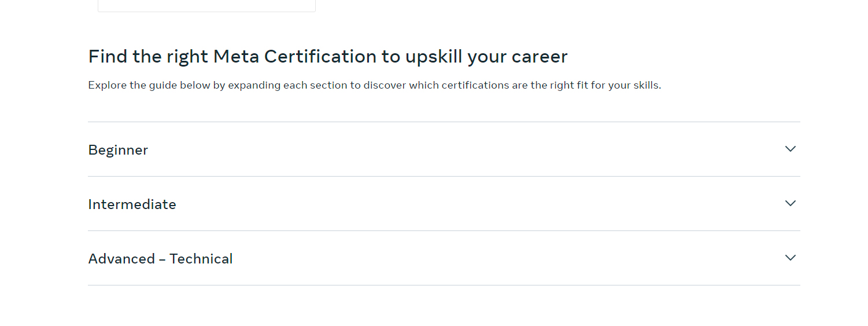This screenshot has width=868, height=326.
Task: Click the word "Technical" in last section
Action: (x=201, y=259)
